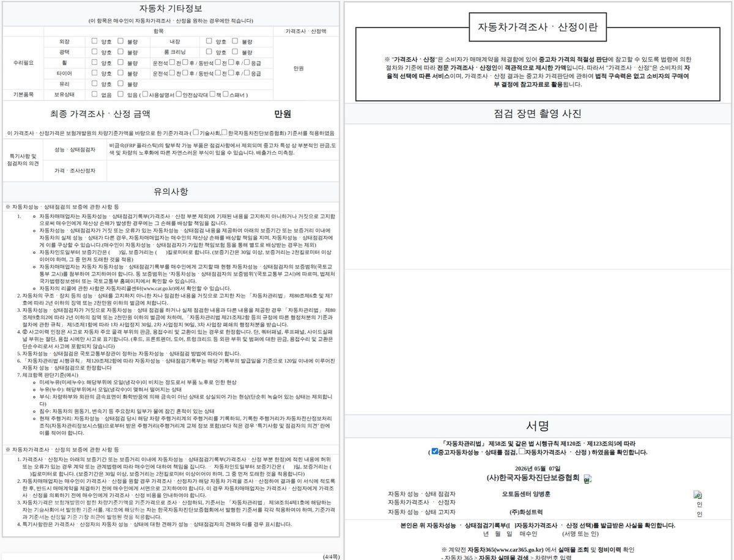734x560 pixels.
Task: Click the 가격·조사산정자 opinion field
Action: click(222, 170)
